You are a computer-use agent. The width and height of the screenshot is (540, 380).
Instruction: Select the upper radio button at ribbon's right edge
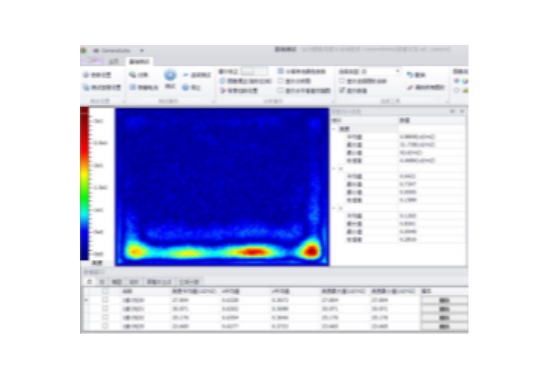(x=457, y=81)
